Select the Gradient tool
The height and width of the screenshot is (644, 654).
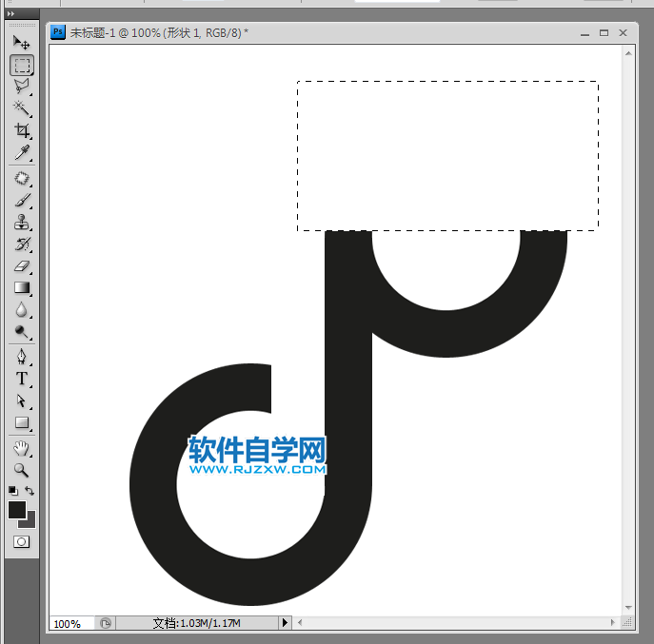coord(22,287)
